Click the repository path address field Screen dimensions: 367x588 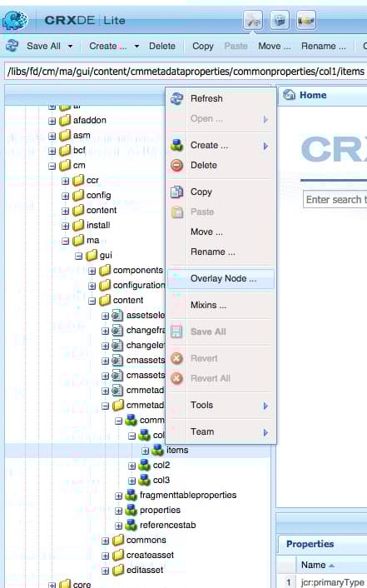click(x=186, y=72)
